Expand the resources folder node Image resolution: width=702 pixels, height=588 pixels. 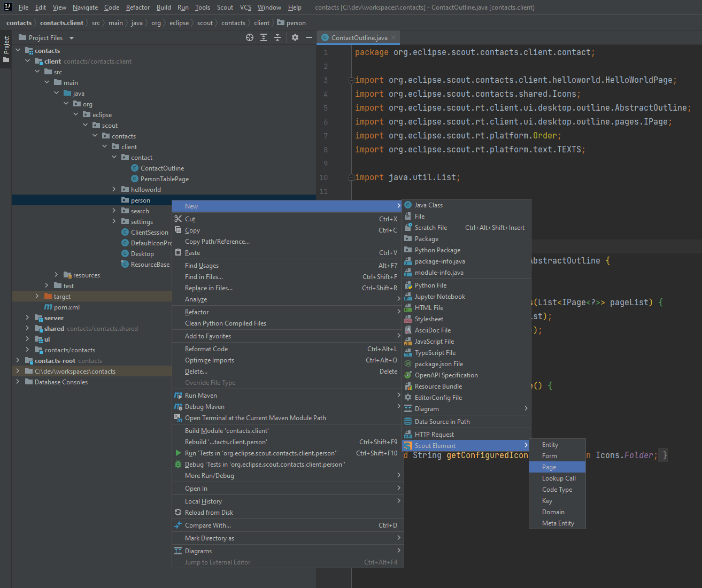[x=56, y=275]
